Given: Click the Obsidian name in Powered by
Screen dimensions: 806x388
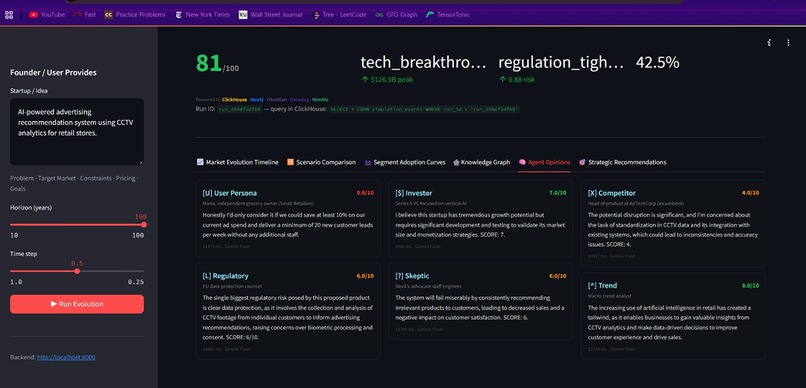Looking at the screenshot, I should (x=277, y=100).
